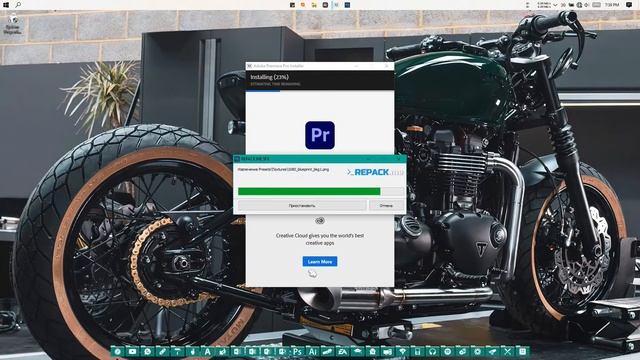Click the Learn More button
This screenshot has height=360, width=640.
(x=320, y=261)
